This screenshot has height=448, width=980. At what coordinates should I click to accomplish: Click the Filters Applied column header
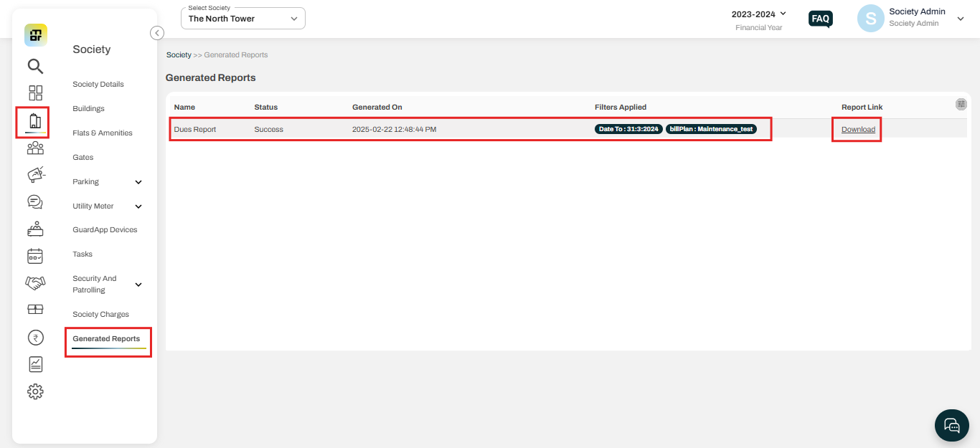pyautogui.click(x=621, y=108)
